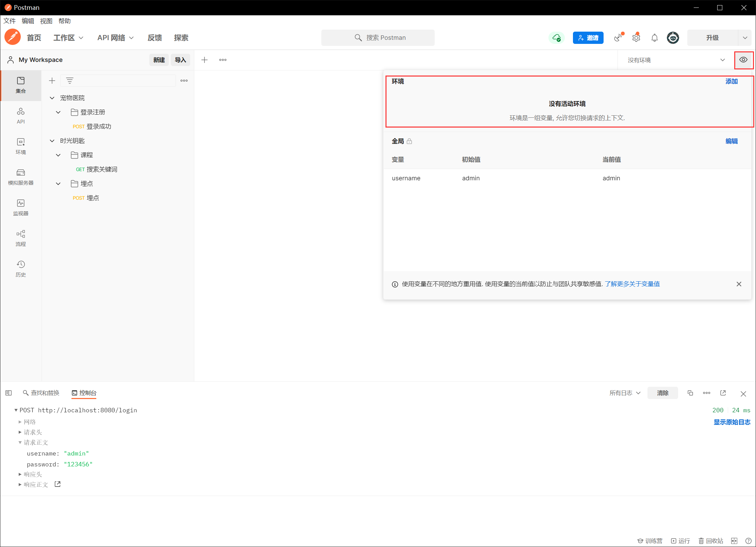The image size is (756, 547).
Task: Open the Flows (流程) sidebar icon
Action: 21,238
